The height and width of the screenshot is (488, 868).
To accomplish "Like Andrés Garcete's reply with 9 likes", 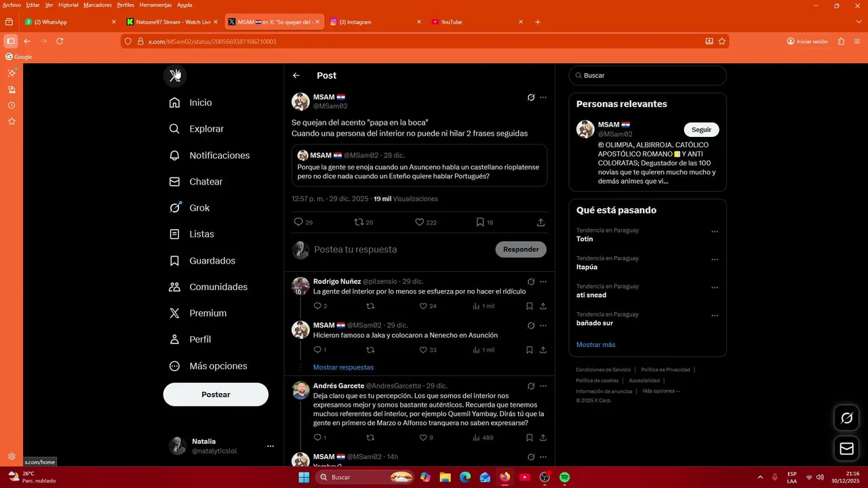I will tap(423, 438).
